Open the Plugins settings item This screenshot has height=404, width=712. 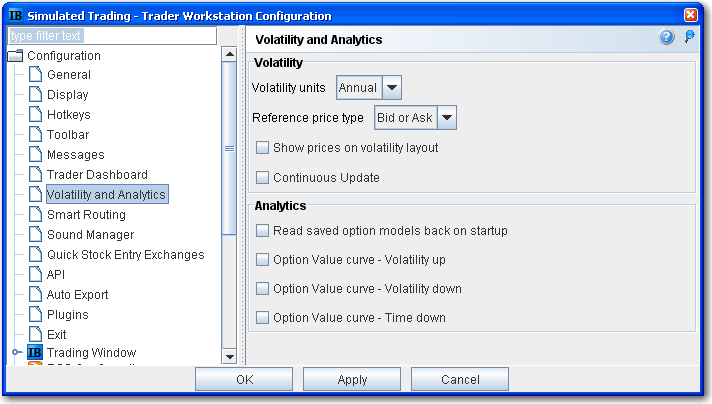click(x=68, y=315)
